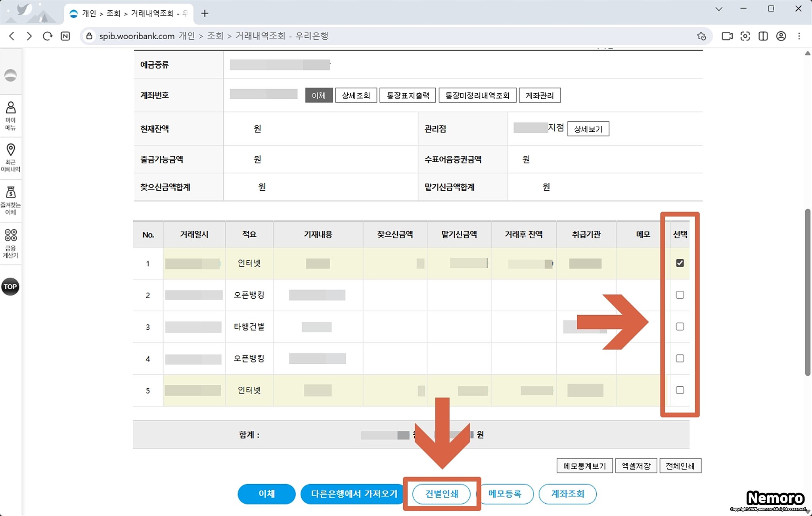This screenshot has width=812, height=516.
Task: Click the 건별인쇄 button
Action: click(x=441, y=494)
